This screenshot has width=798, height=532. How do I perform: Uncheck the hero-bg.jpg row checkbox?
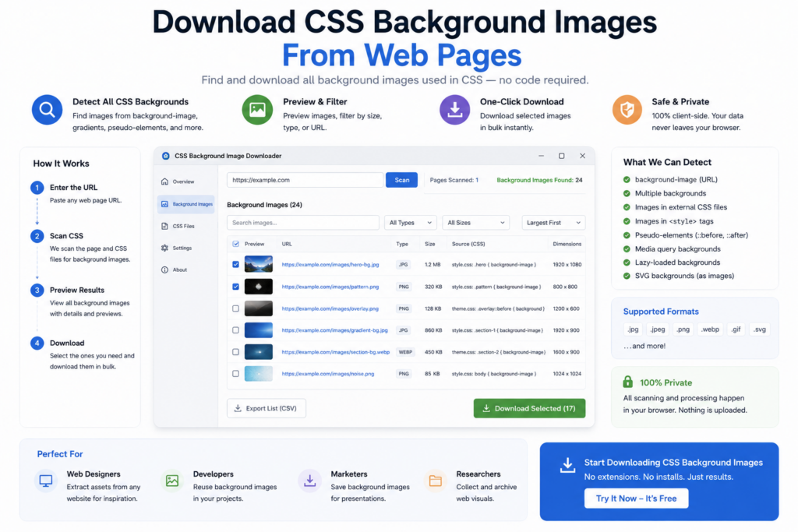click(x=235, y=265)
